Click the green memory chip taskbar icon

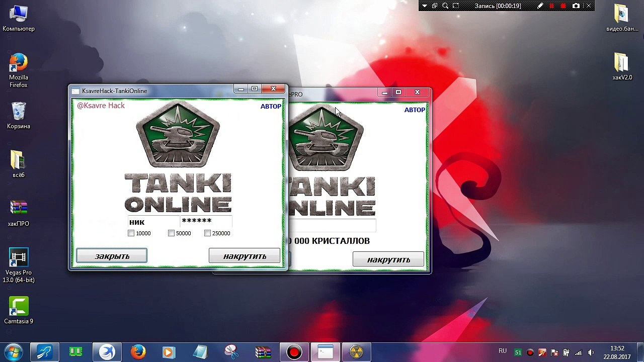[75, 352]
